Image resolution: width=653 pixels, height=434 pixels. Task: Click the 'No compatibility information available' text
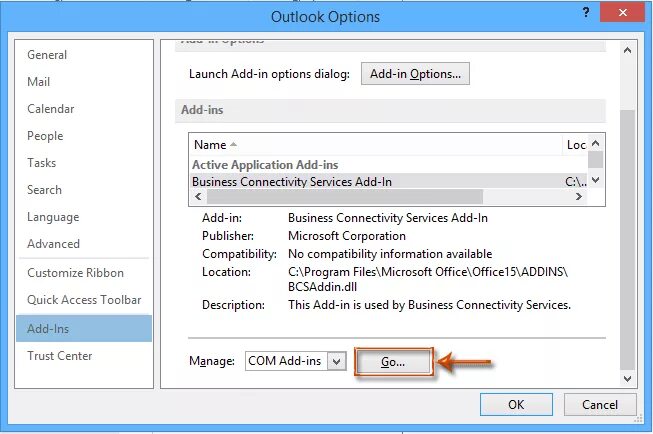(390, 254)
